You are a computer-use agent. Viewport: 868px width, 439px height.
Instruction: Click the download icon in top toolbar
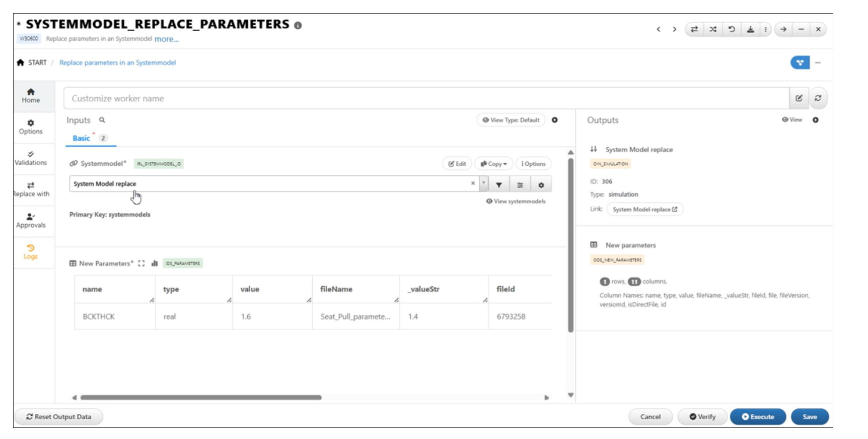(x=750, y=29)
